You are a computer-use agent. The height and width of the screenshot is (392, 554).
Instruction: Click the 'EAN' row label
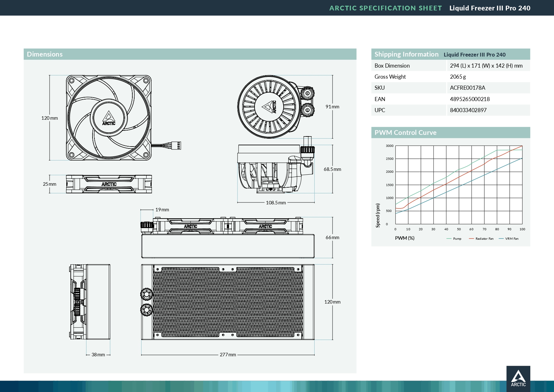[x=380, y=99]
